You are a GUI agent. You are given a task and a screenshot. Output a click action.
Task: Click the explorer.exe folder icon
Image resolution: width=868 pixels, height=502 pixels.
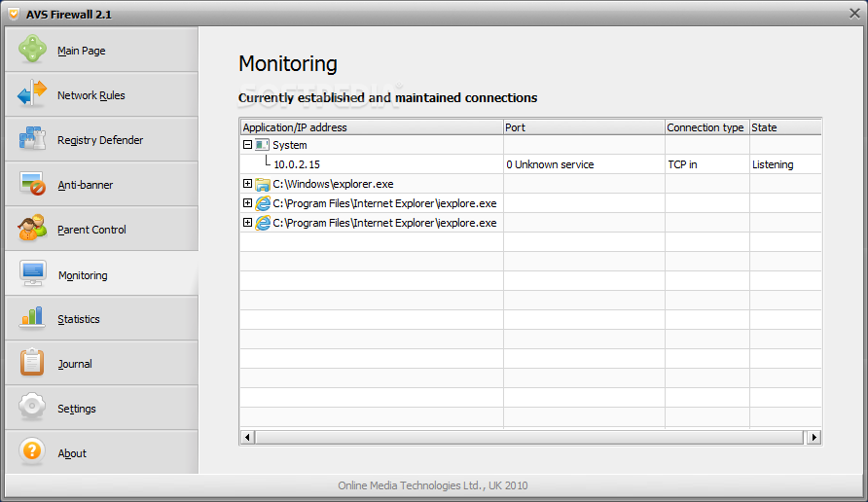(263, 184)
